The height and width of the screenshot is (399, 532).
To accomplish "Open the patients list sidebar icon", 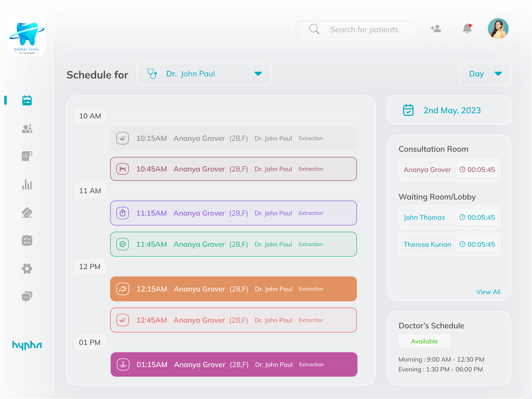I will [x=27, y=129].
